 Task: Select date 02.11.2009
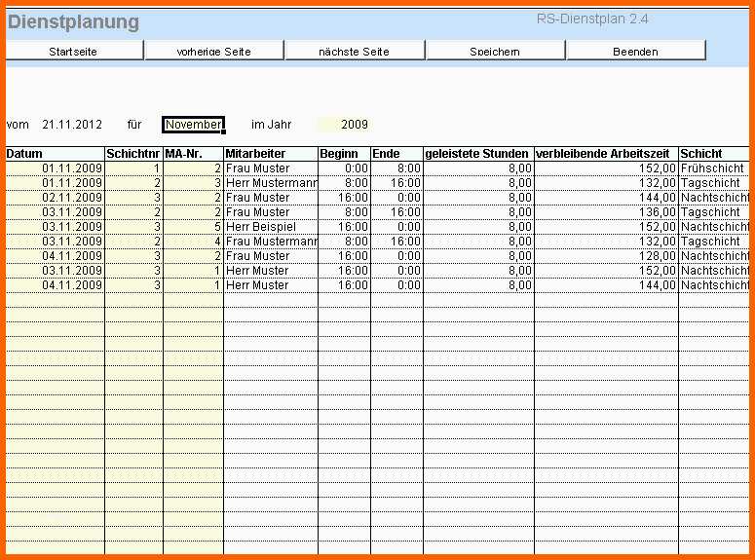point(55,198)
